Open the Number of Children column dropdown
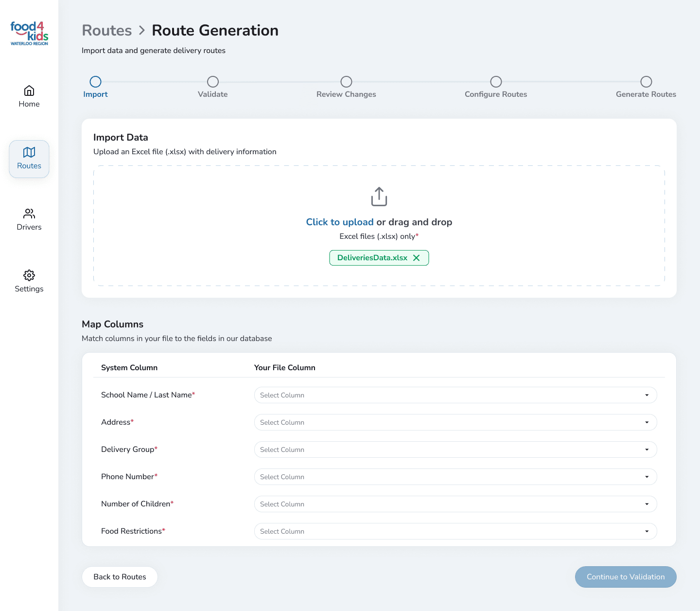This screenshot has width=700, height=611. 455,504
